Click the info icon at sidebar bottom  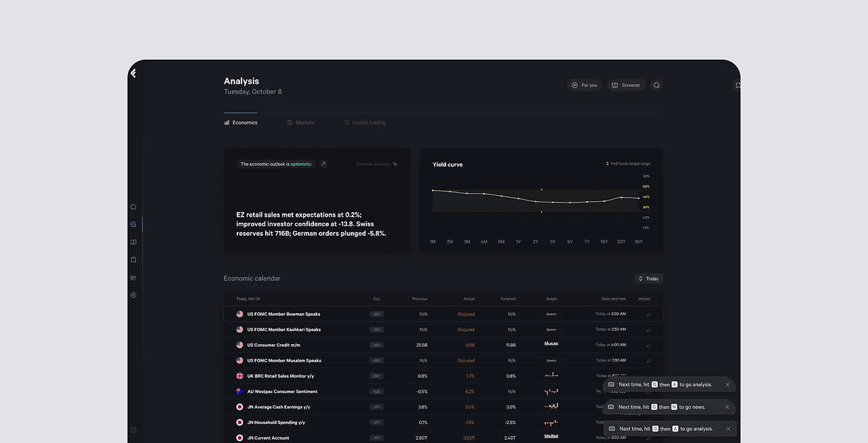click(x=134, y=429)
